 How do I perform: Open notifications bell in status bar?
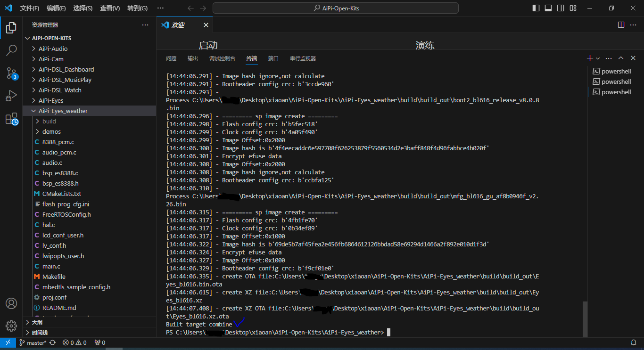(x=634, y=342)
